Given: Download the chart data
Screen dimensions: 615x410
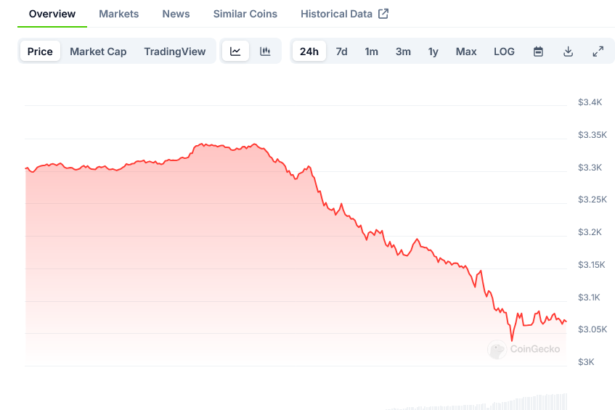Looking at the screenshot, I should [x=568, y=51].
